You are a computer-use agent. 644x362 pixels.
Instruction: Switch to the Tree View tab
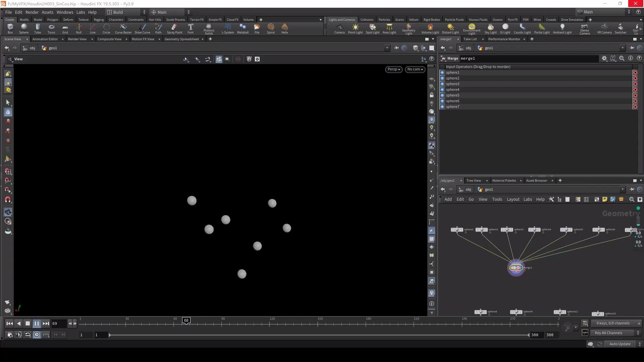474,181
